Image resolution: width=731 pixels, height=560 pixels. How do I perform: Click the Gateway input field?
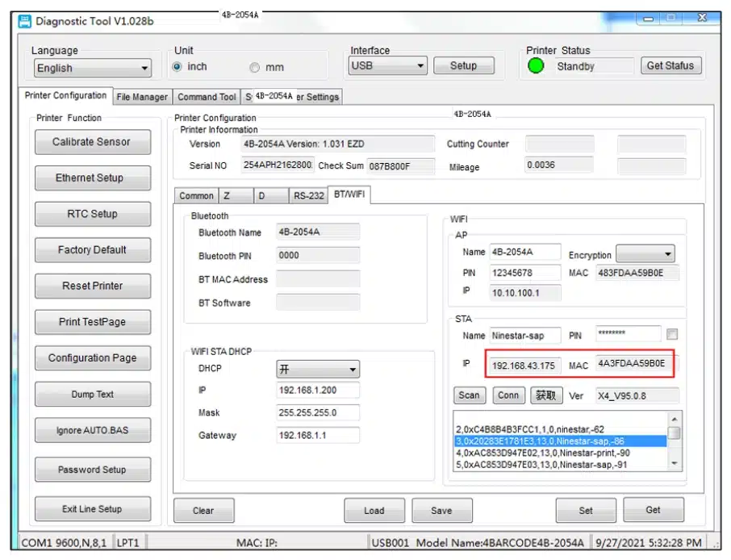[318, 436]
